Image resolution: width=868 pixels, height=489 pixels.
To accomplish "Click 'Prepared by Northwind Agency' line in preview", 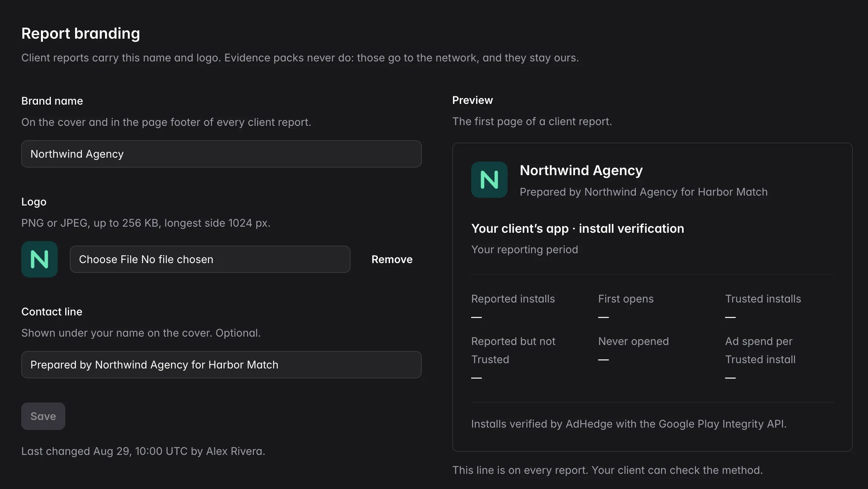I will 644,192.
